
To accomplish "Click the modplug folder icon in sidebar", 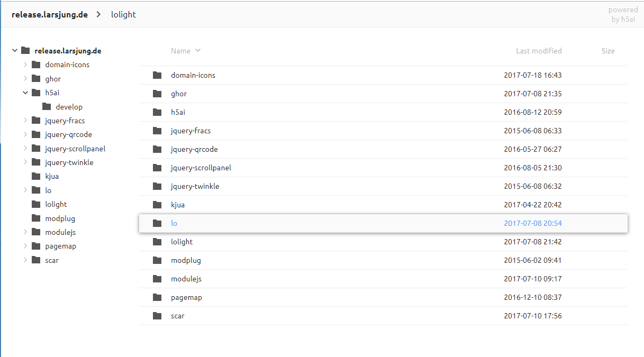I will coord(36,218).
